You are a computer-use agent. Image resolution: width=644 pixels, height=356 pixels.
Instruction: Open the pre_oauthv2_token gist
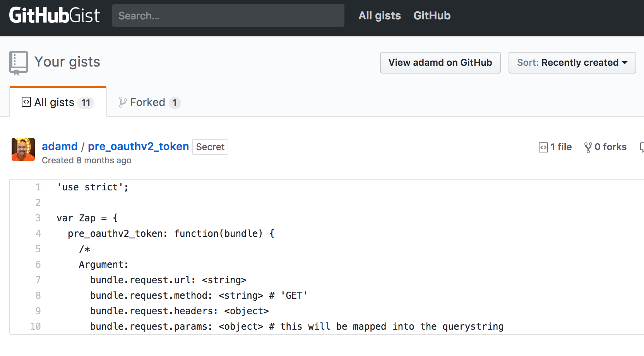(138, 146)
